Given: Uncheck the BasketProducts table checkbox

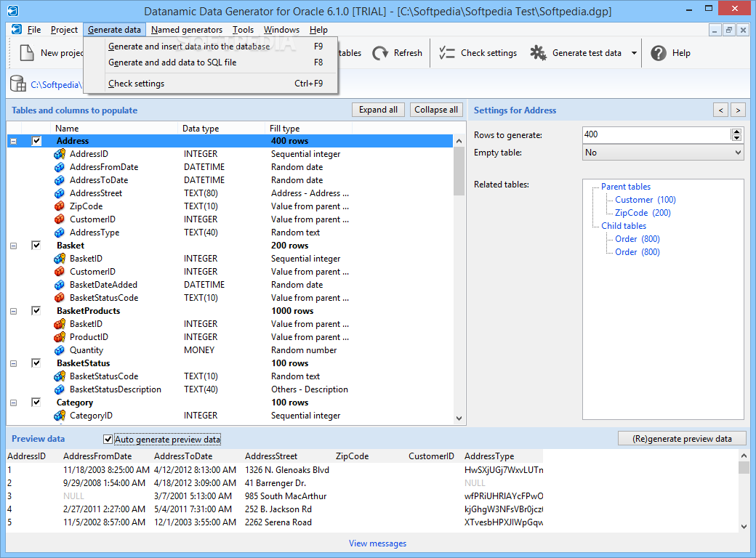Looking at the screenshot, I should point(36,311).
